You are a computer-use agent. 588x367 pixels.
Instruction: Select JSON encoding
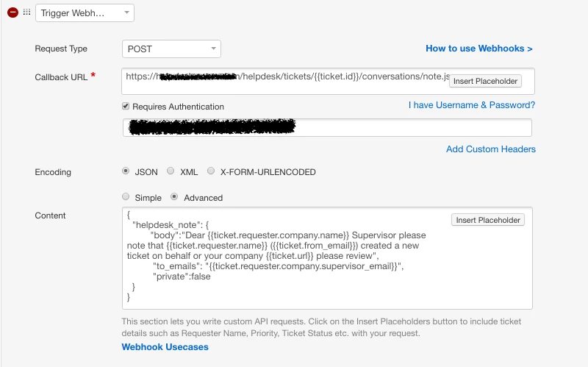pos(126,171)
